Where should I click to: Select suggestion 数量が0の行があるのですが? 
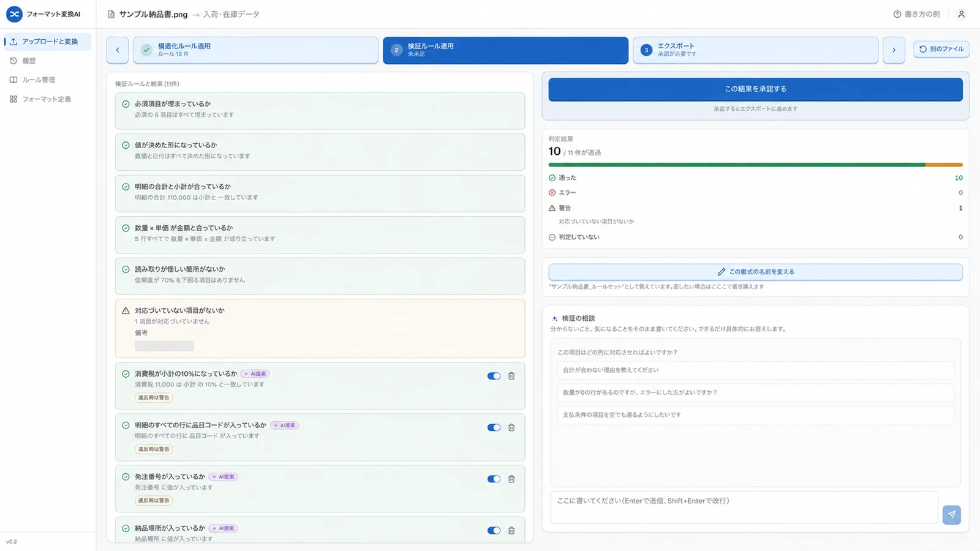755,392
